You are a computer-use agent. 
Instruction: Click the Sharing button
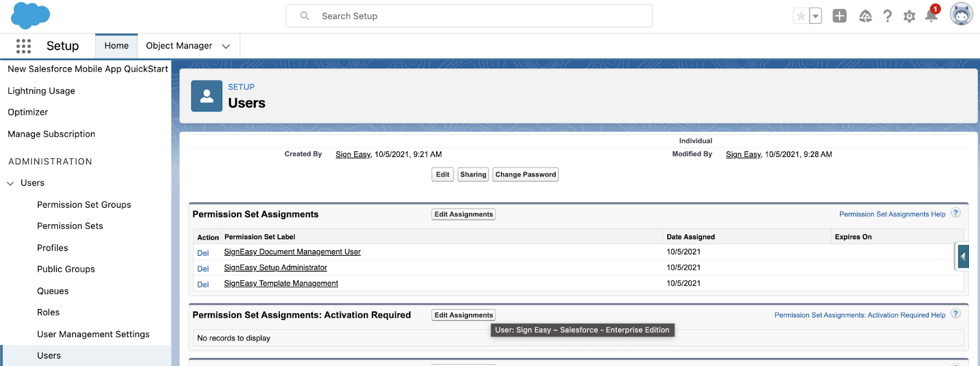pos(473,175)
